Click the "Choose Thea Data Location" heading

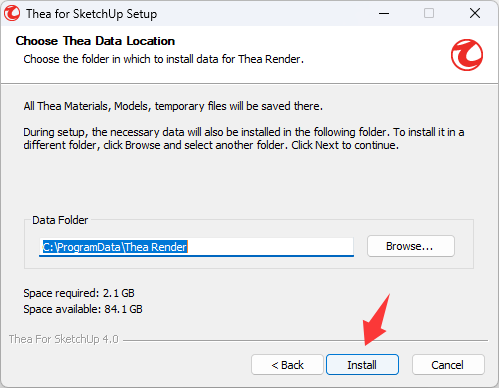pyautogui.click(x=95, y=41)
